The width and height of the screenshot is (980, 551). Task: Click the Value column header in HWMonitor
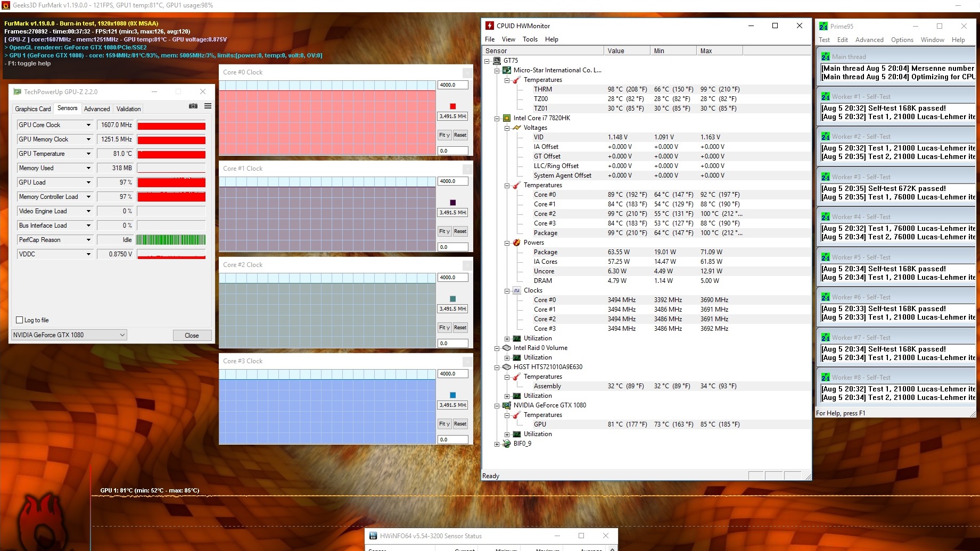627,51
